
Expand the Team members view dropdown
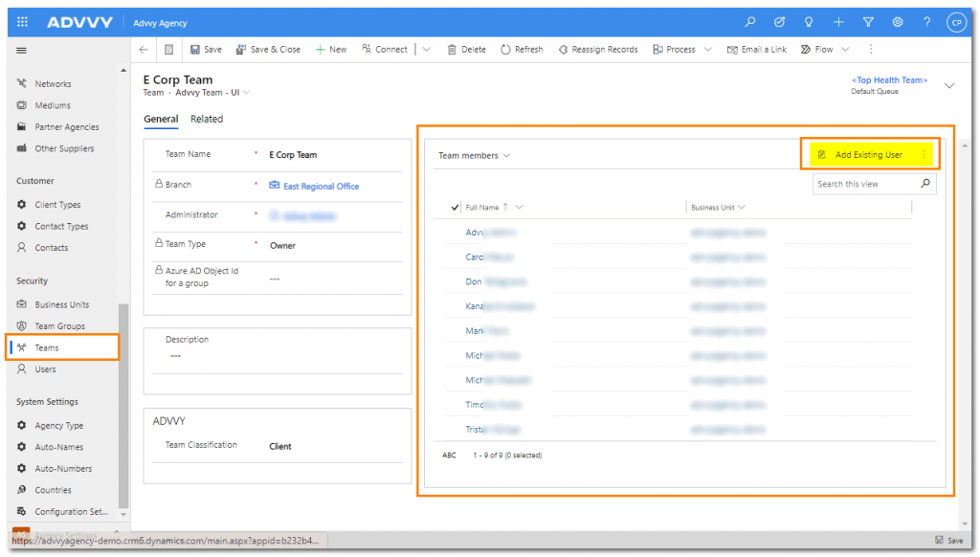(x=474, y=155)
